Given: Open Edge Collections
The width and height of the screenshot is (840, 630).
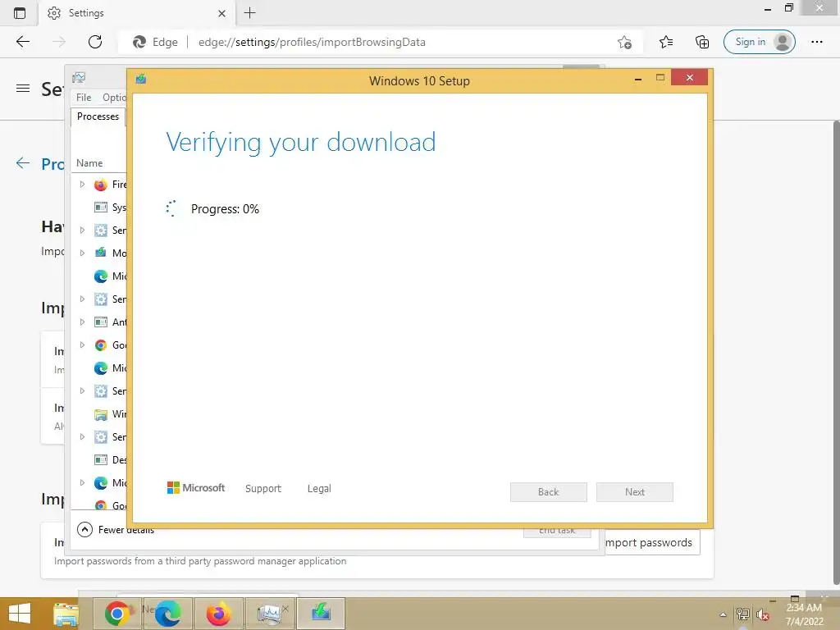Looking at the screenshot, I should (x=702, y=42).
